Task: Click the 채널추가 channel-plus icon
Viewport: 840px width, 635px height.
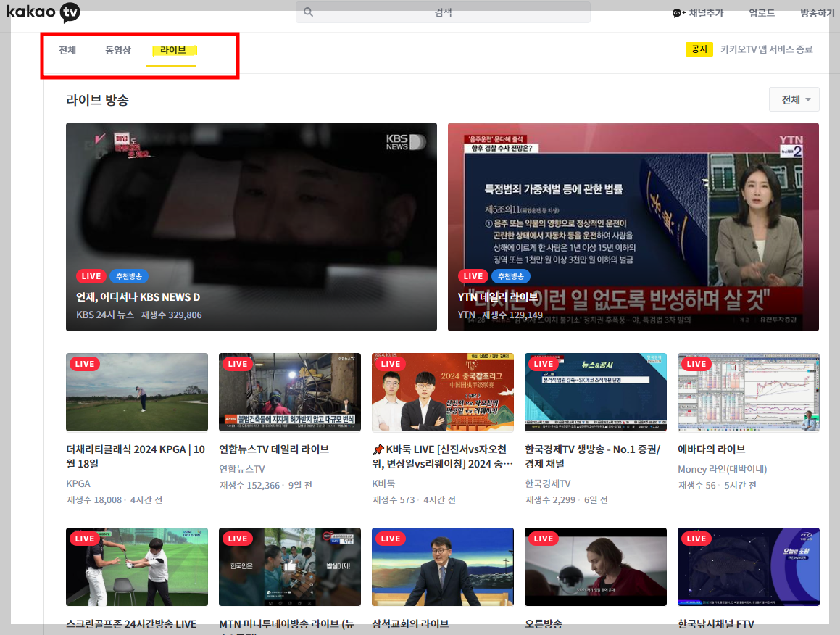Action: [678, 13]
